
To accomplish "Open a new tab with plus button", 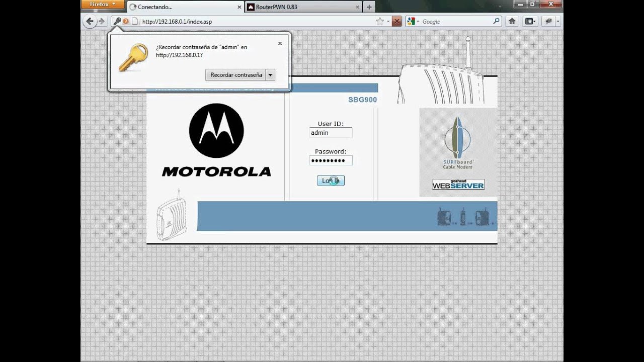I will click(369, 7).
